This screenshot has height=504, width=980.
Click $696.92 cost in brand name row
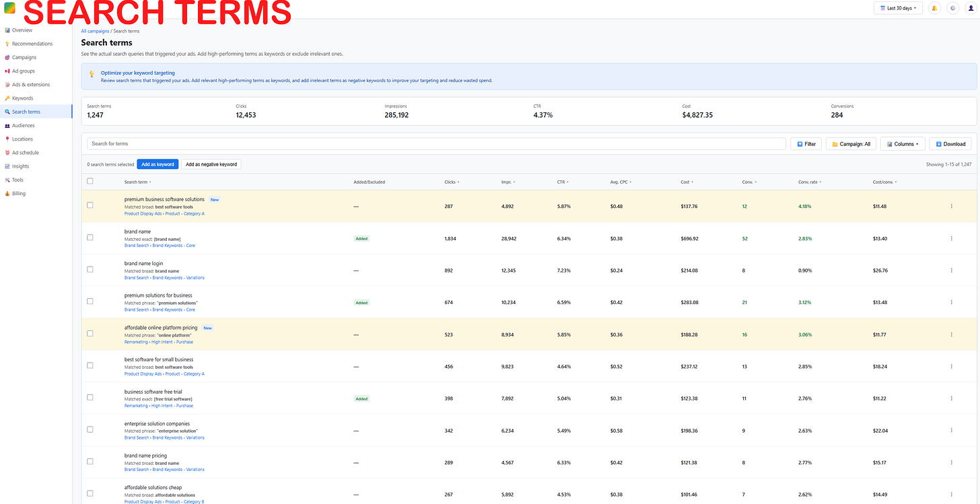[689, 238]
